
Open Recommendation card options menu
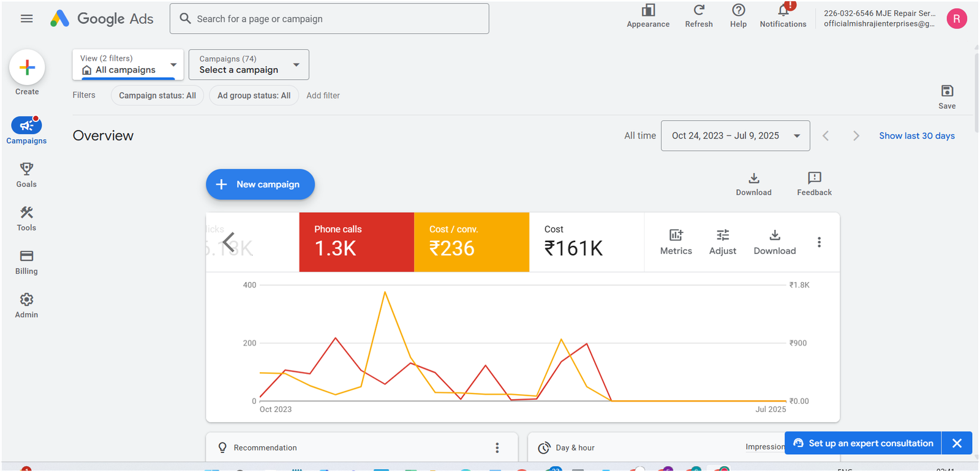click(497, 447)
